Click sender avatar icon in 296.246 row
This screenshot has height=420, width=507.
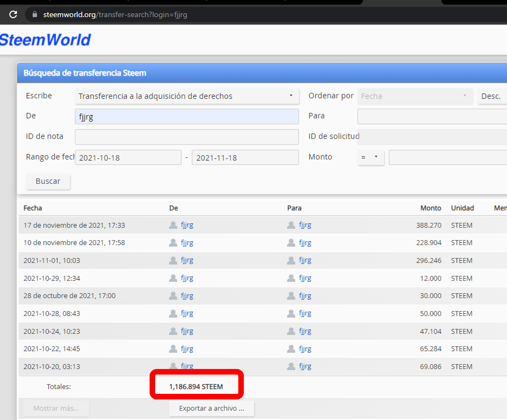click(x=173, y=260)
